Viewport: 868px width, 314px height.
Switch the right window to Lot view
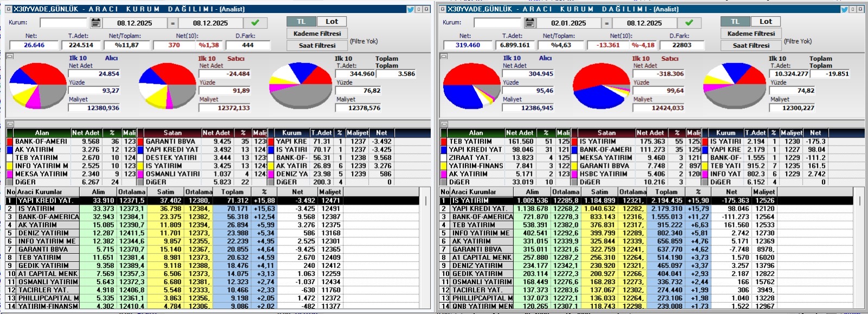[x=765, y=22]
